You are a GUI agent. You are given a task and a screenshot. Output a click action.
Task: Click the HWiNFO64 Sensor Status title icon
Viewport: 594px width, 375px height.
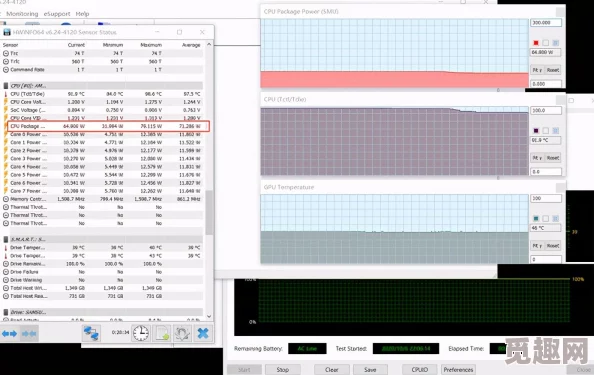pyautogui.click(x=6, y=32)
